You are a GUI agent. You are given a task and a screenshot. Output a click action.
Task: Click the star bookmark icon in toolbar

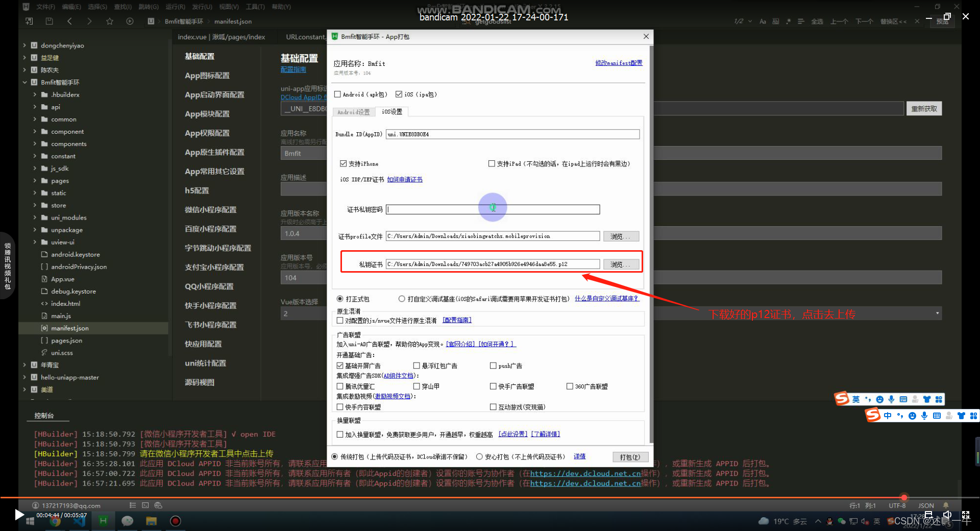(110, 21)
